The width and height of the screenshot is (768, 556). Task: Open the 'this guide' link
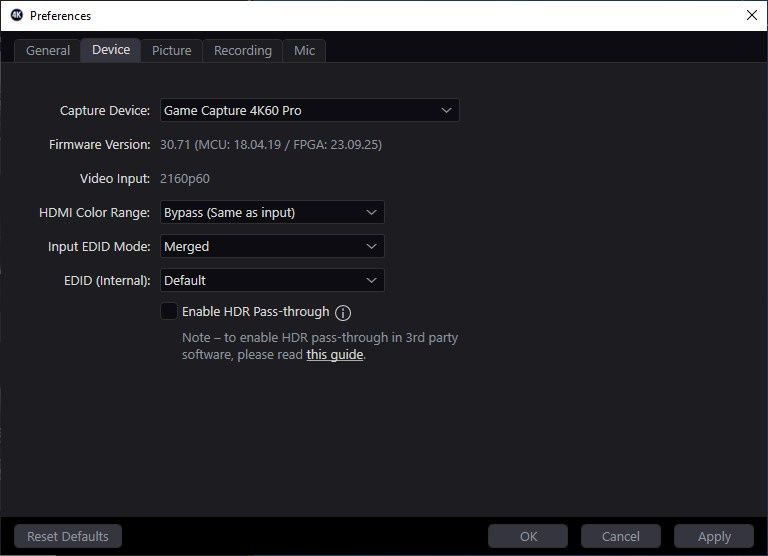coord(335,355)
